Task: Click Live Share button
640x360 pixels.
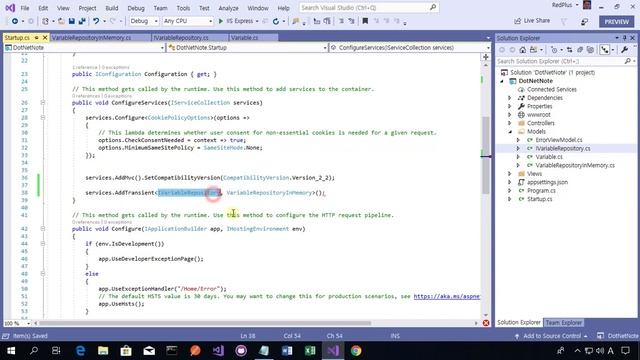Action: [x=532, y=21]
